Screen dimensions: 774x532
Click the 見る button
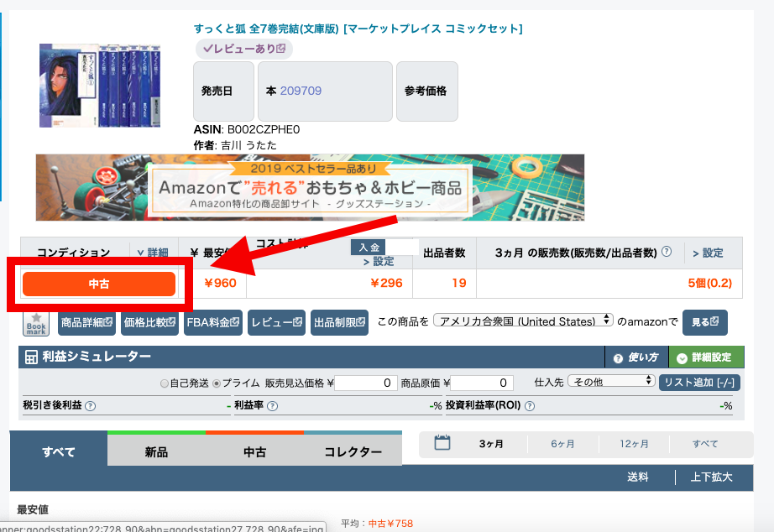[705, 322]
